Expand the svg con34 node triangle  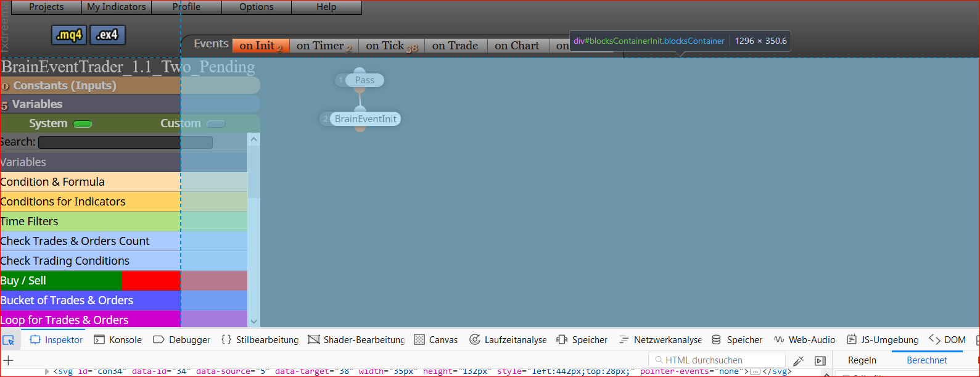coord(47,371)
